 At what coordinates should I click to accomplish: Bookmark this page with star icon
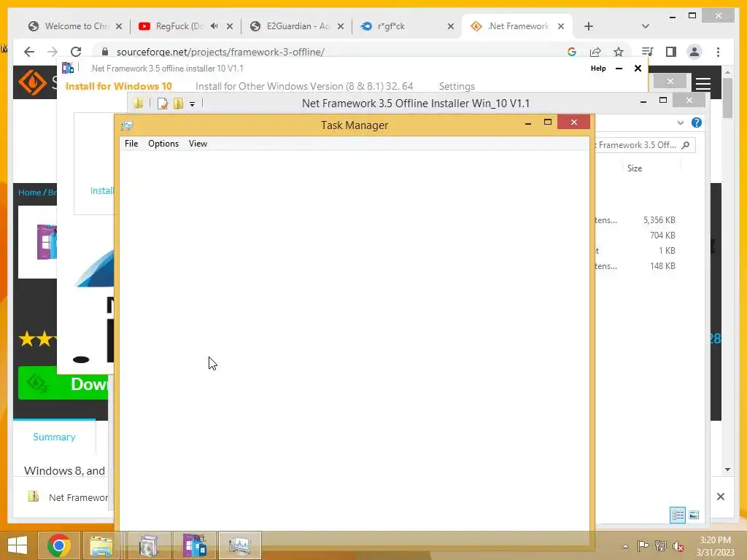(619, 52)
